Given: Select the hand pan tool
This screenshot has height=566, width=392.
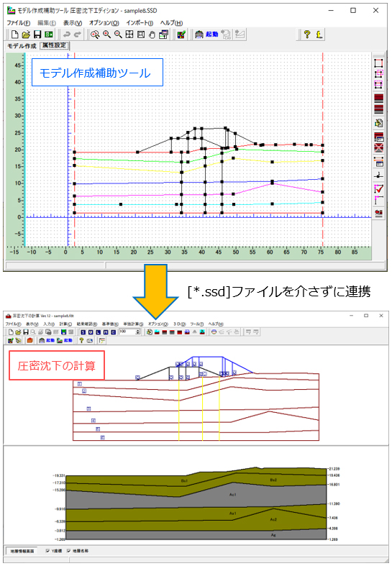Looking at the screenshot, I should click(152, 35).
